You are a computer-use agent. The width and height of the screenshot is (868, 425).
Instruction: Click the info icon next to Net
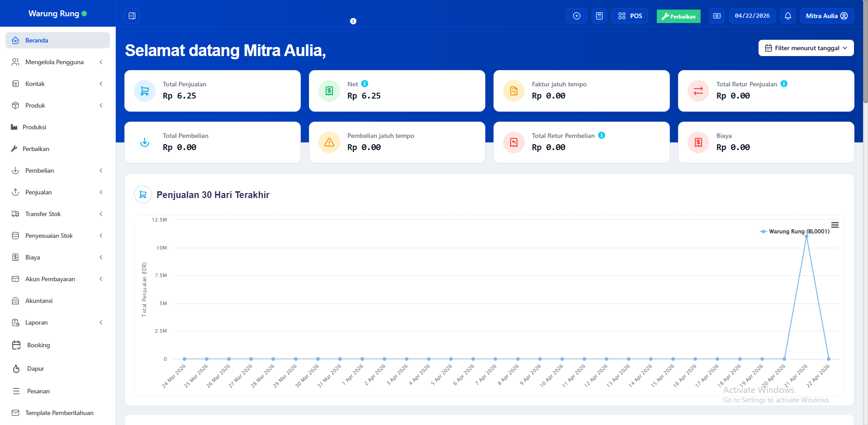(x=365, y=84)
